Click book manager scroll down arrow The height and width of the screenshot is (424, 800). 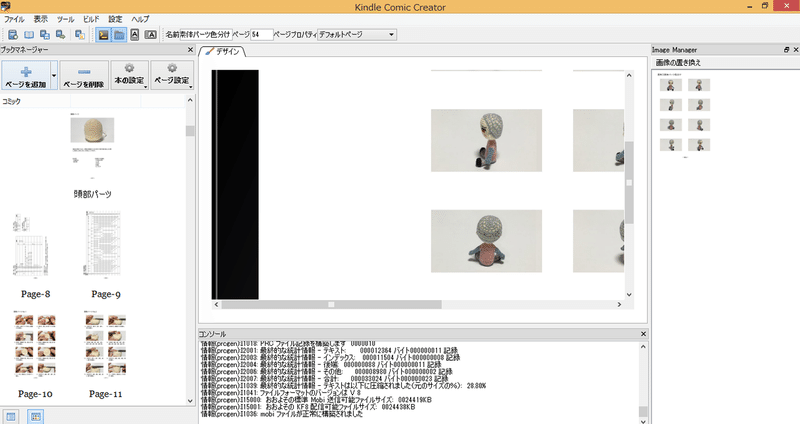pyautogui.click(x=190, y=401)
